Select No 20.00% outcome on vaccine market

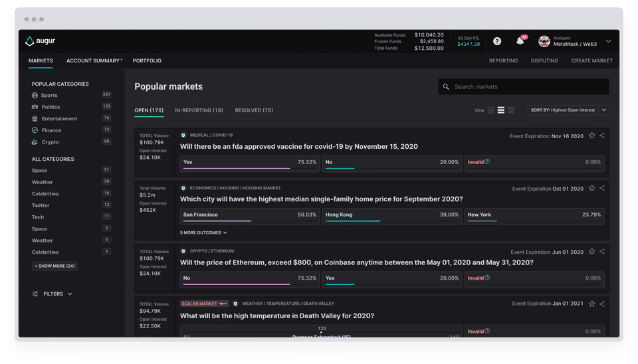coord(392,163)
